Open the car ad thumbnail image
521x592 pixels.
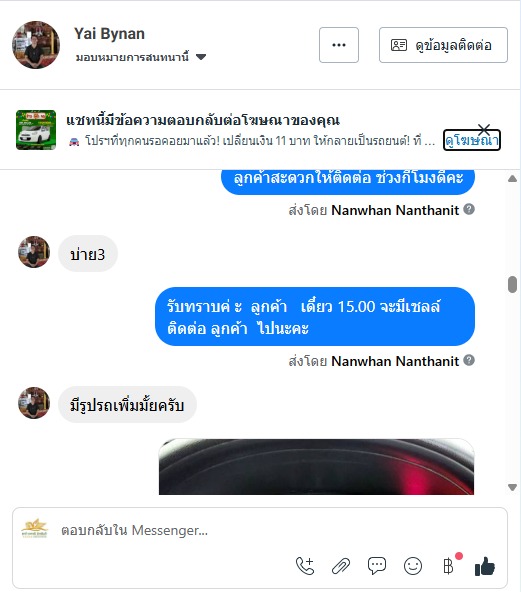pos(36,130)
